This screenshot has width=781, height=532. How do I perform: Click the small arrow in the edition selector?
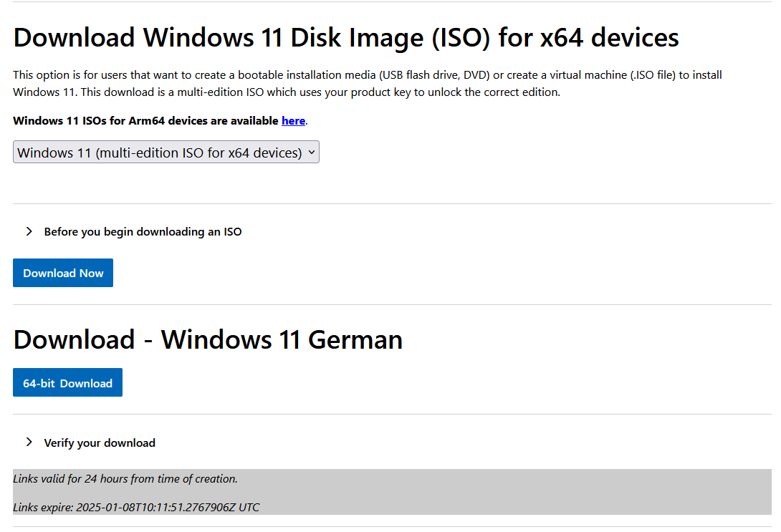click(311, 153)
